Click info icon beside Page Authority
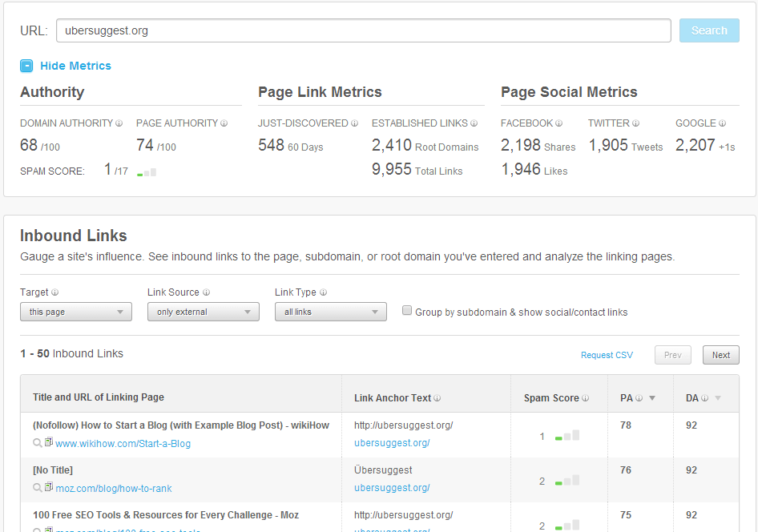 pyautogui.click(x=224, y=123)
